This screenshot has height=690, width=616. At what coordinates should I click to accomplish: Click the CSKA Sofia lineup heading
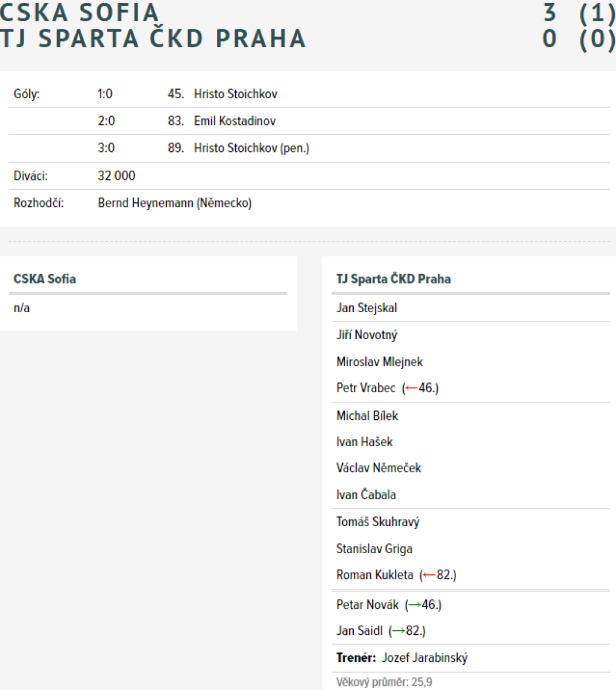pyautogui.click(x=45, y=279)
